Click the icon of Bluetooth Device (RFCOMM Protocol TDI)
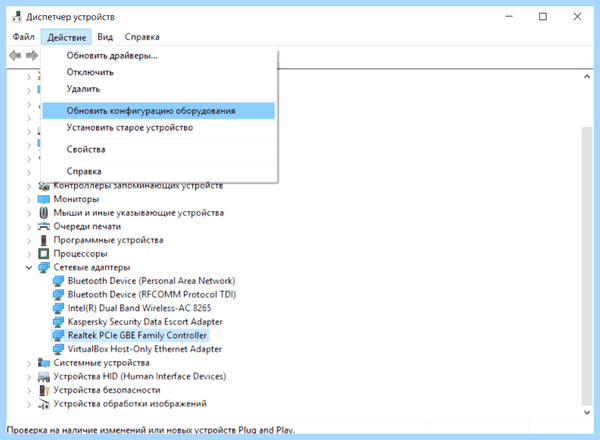Screen dimensions: 600x440 (x=58, y=294)
